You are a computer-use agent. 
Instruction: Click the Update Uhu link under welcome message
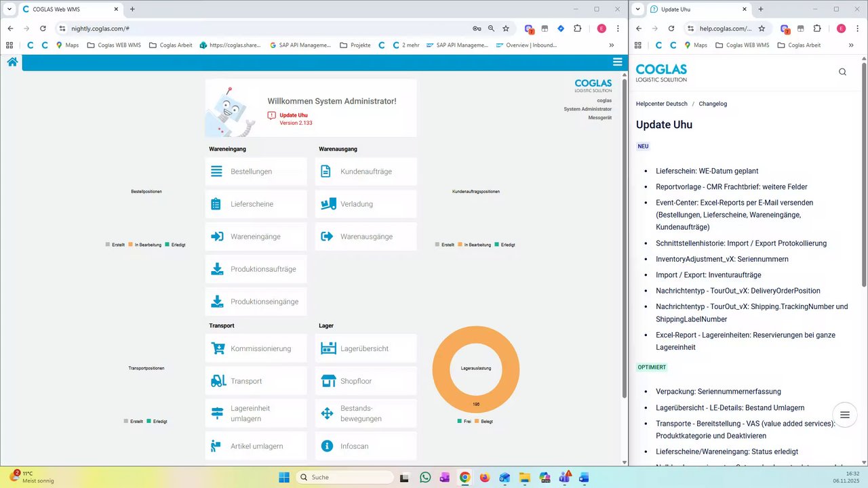point(293,115)
